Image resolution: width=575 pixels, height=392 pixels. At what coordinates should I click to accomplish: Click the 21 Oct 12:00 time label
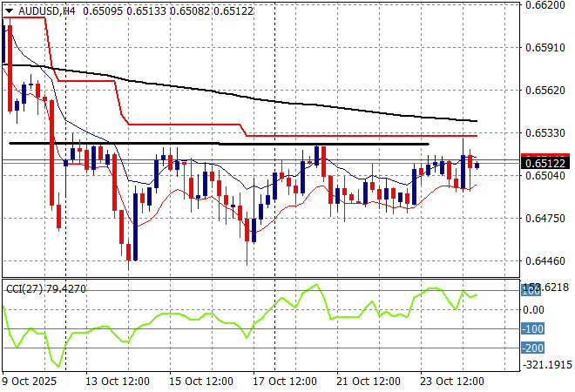(x=369, y=382)
